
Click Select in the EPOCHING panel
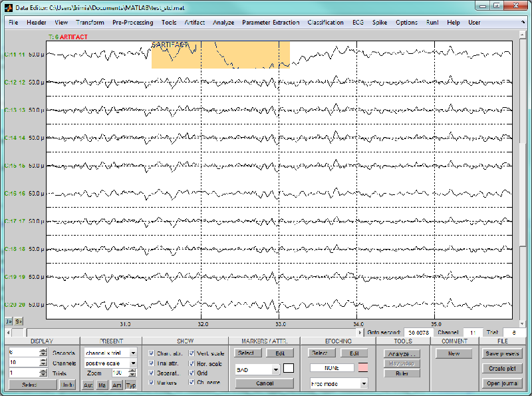coord(321,353)
